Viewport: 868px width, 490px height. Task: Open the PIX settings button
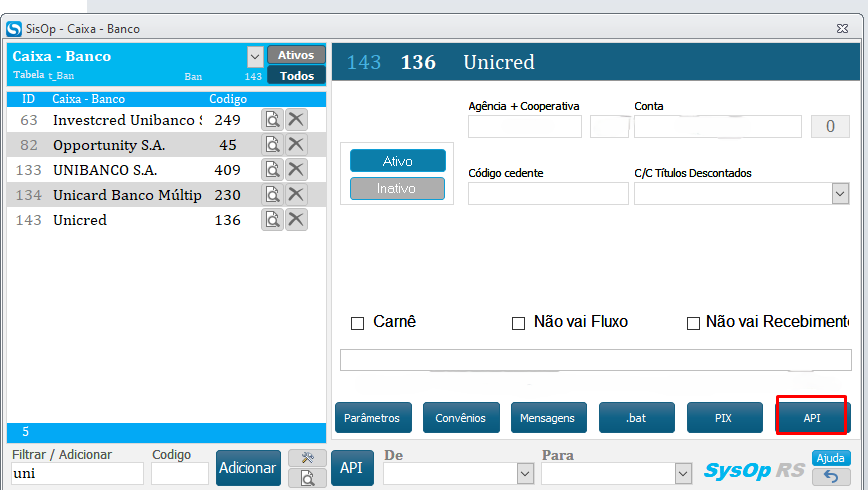723,418
